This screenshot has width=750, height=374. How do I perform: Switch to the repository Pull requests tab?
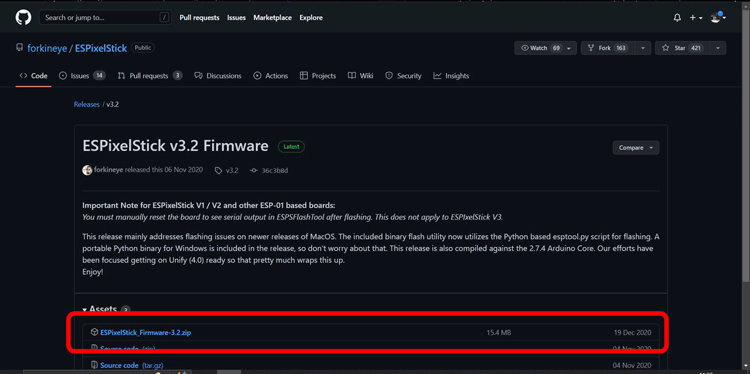click(150, 76)
